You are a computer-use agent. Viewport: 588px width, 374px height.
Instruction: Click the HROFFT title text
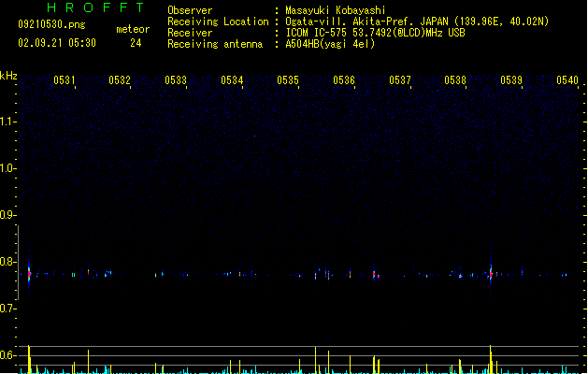pos(95,7)
